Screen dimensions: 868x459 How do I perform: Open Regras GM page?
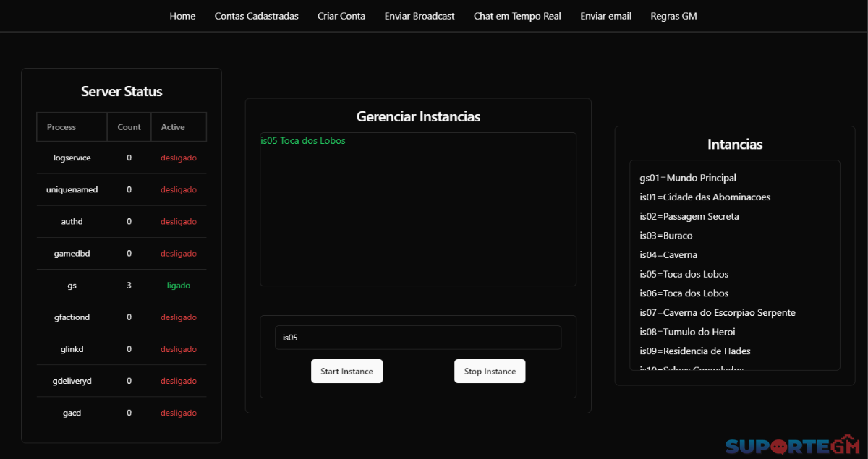(673, 16)
